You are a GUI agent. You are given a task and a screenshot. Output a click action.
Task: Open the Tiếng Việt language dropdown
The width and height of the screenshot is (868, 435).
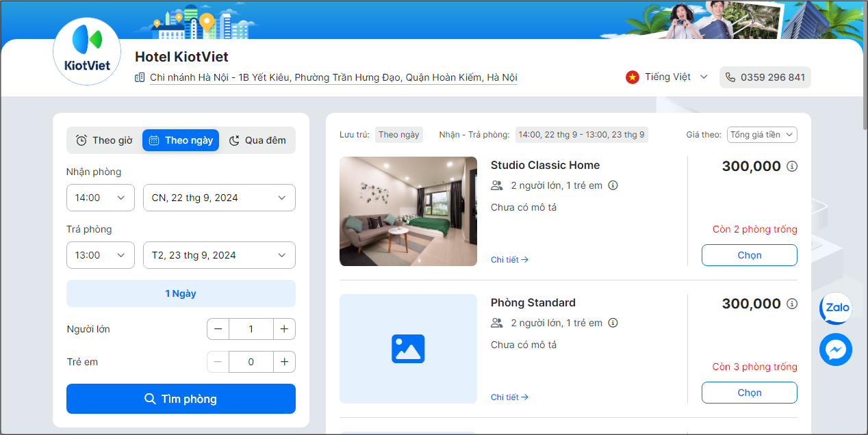667,77
